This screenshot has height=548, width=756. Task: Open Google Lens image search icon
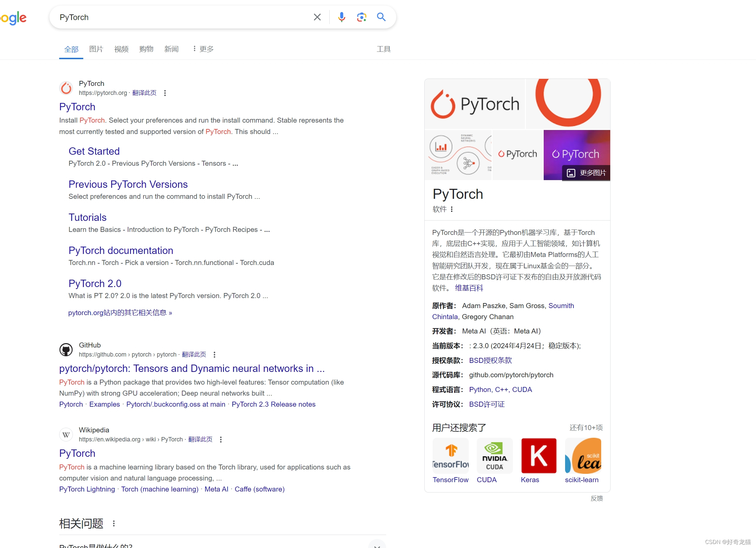tap(361, 17)
